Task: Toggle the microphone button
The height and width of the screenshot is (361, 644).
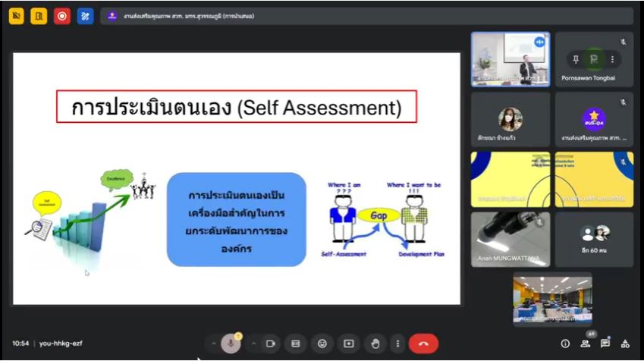Action: pos(231,344)
